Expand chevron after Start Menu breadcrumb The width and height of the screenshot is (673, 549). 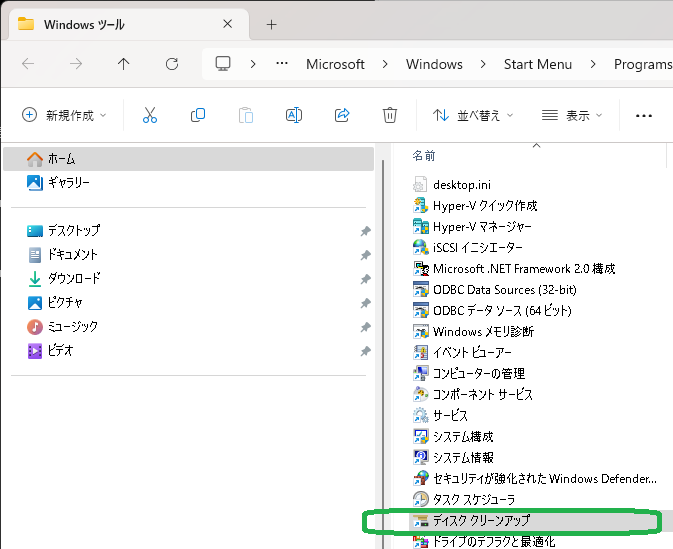tap(593, 64)
